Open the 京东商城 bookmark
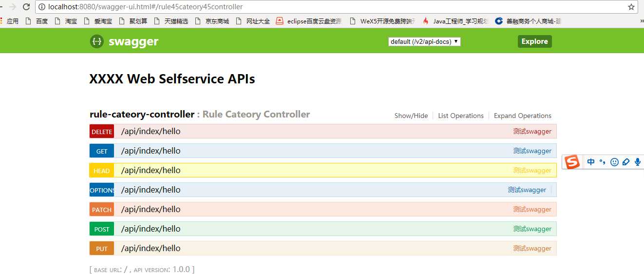Viewport: 644px width, 274px height. [212, 21]
